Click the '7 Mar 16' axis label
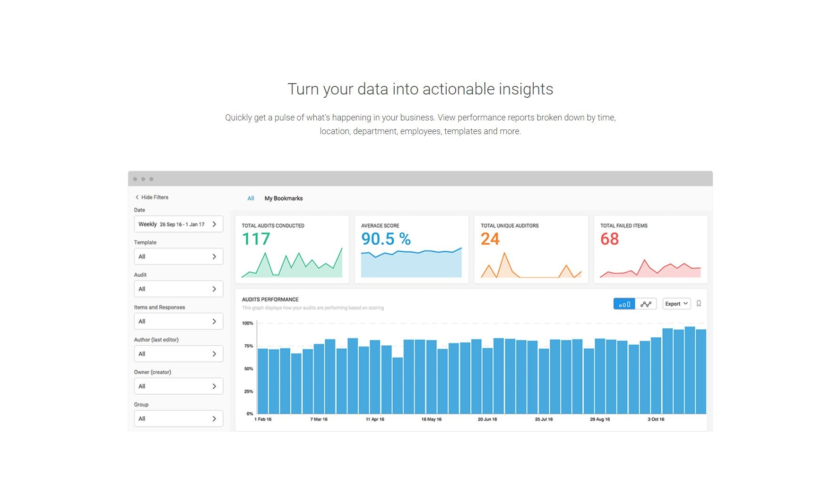Image resolution: width=839 pixels, height=504 pixels. 319,419
